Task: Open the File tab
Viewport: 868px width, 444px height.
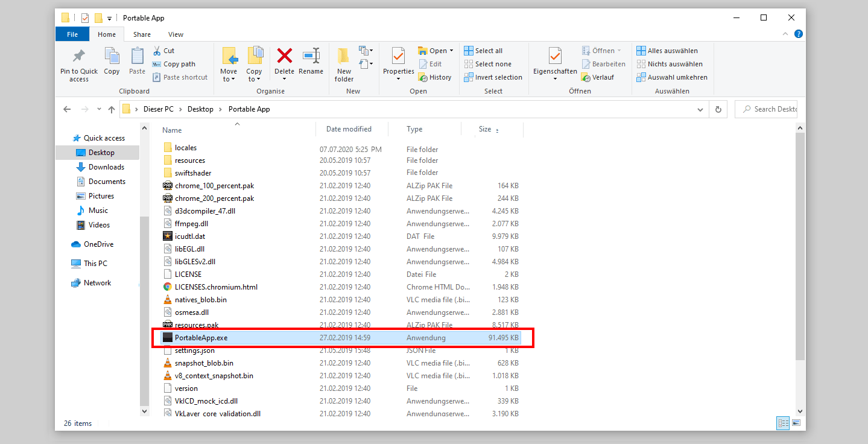Action: [x=72, y=34]
